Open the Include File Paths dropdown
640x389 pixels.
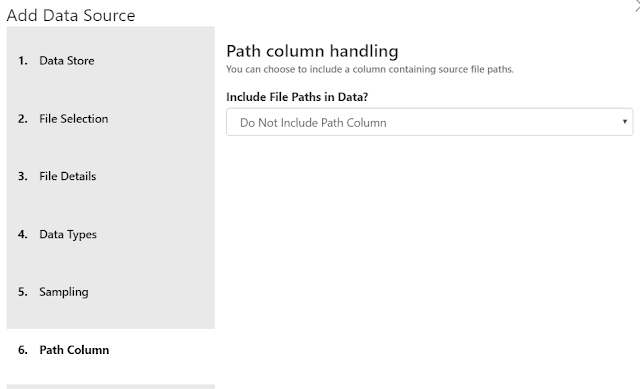click(429, 122)
